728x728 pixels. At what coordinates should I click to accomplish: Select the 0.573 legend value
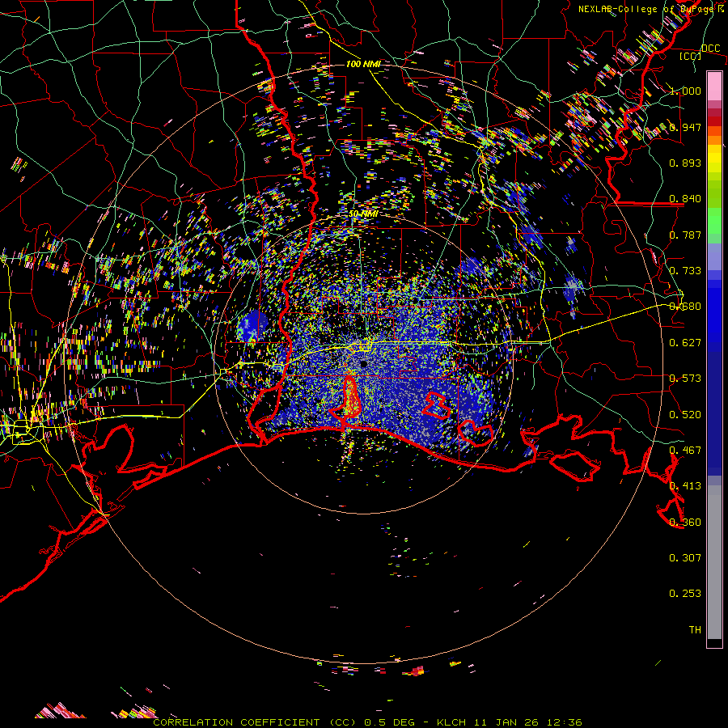pyautogui.click(x=685, y=379)
